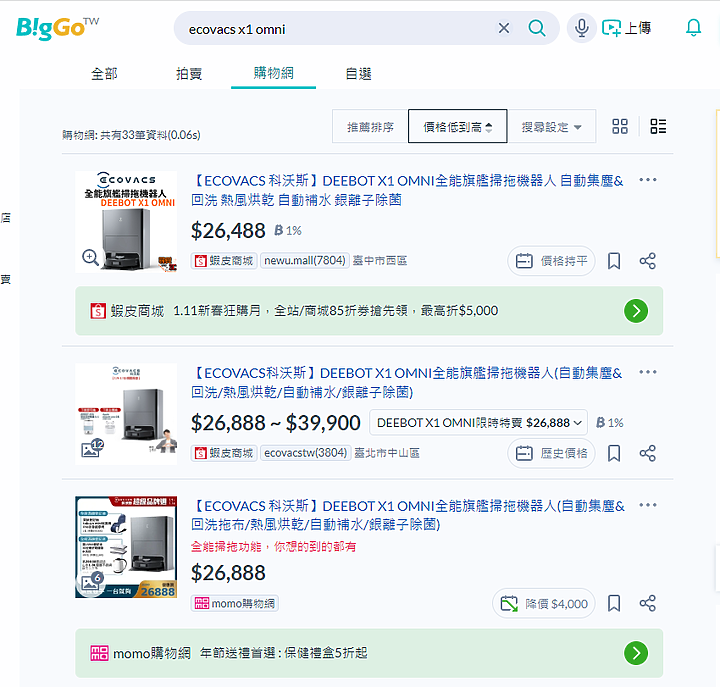Click the 蝦皮商城 tag on newu.mall listing

(224, 261)
